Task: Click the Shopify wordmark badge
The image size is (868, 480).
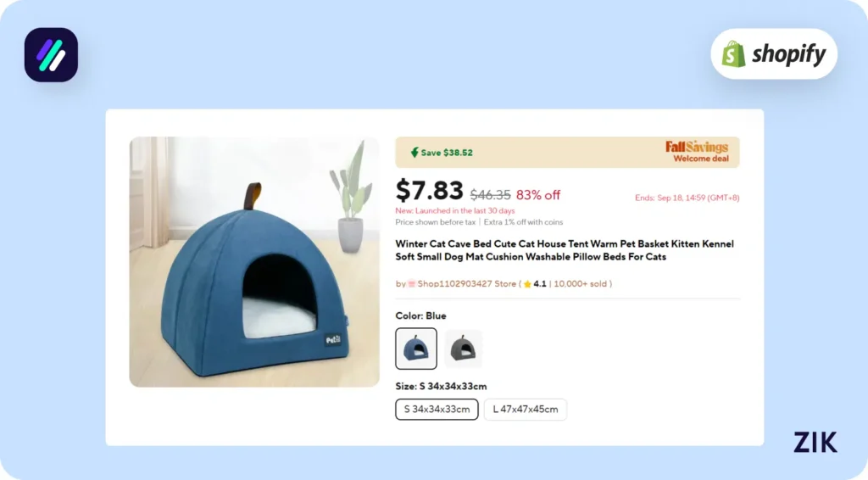Action: point(774,53)
